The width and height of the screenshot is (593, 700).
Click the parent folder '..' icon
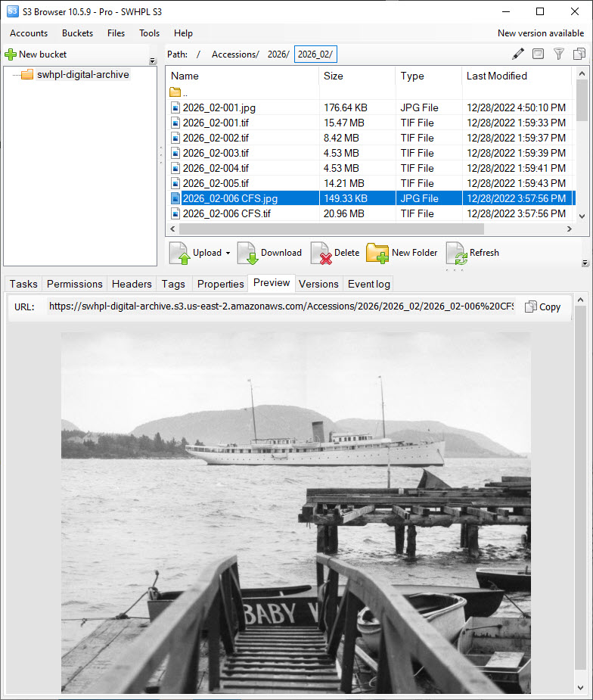coord(175,92)
